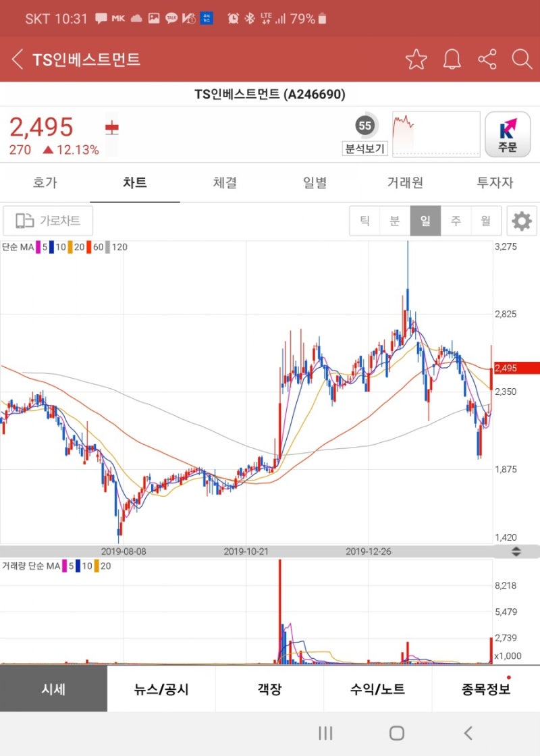Open the notifications bell icon

pos(452,59)
